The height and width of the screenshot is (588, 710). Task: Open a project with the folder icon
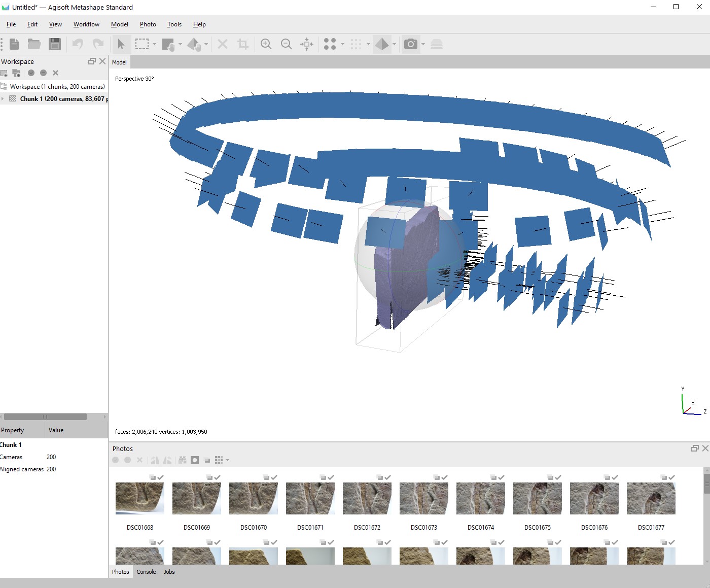tap(34, 44)
